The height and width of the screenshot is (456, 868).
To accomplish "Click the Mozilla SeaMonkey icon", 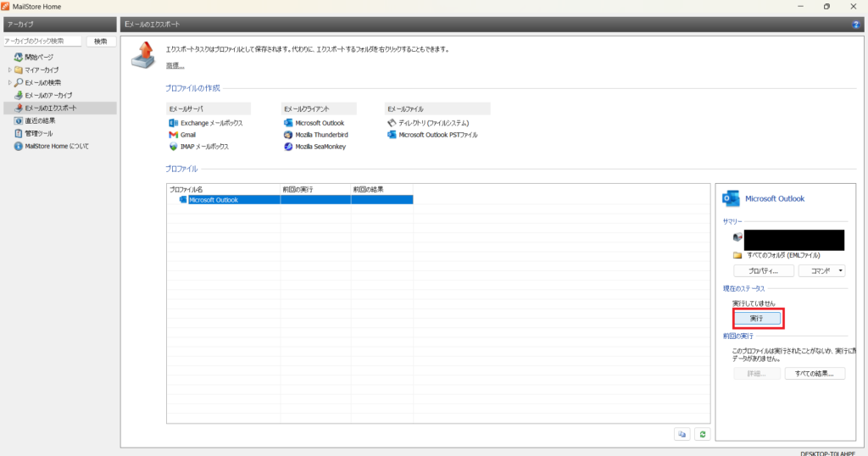I will click(x=288, y=147).
